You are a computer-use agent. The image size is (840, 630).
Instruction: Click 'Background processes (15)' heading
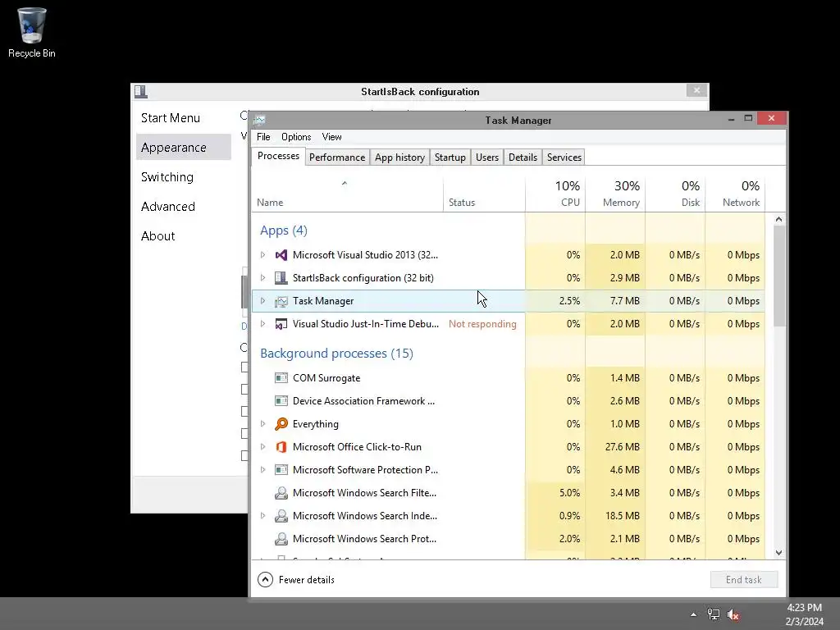[x=336, y=354]
